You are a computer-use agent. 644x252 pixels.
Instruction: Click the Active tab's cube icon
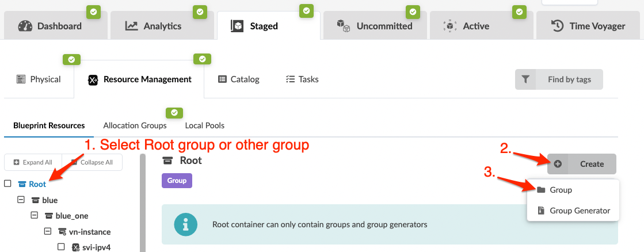450,26
